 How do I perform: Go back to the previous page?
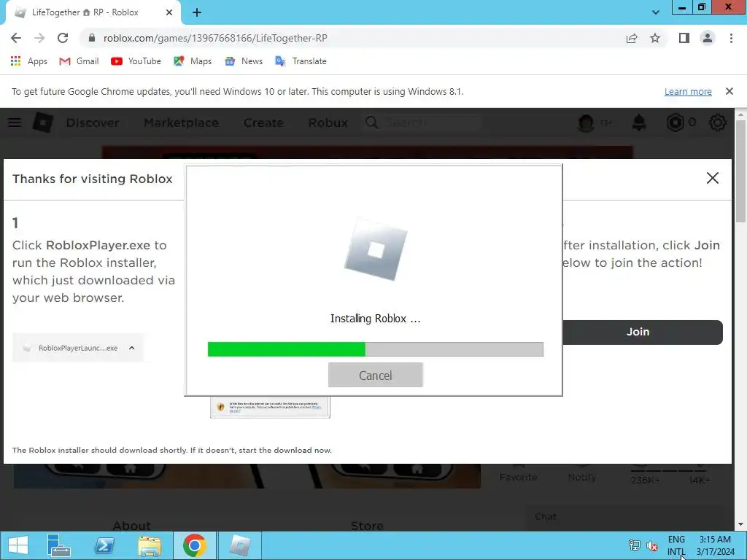16,38
